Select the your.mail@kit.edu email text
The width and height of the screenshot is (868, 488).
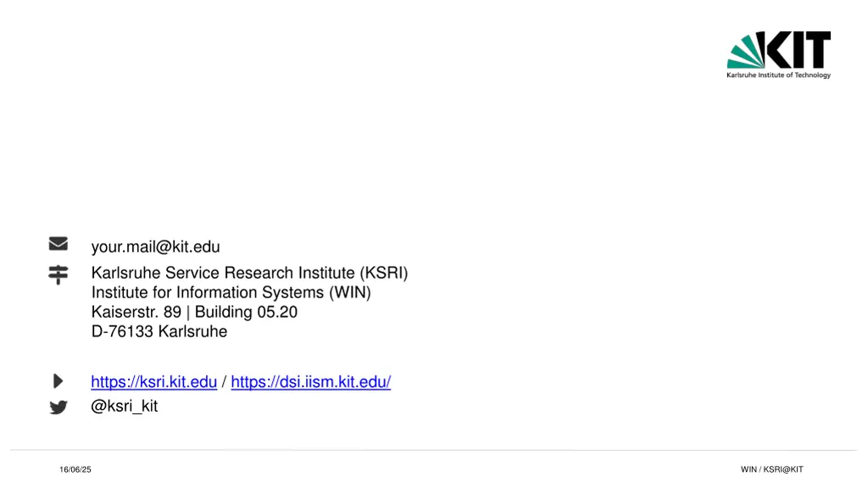coord(156,247)
